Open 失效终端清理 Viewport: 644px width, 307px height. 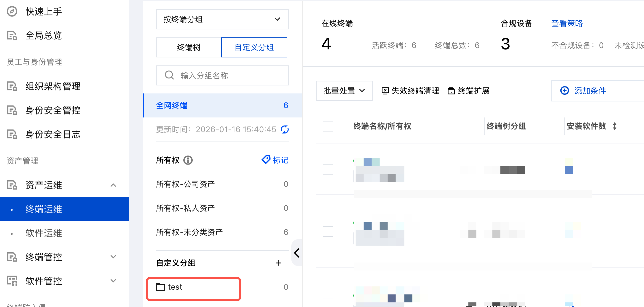coord(410,91)
